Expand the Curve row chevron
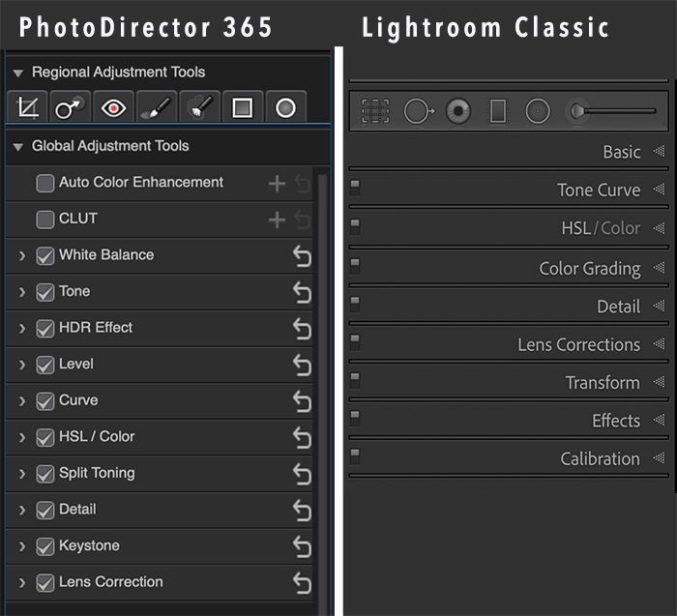677x616 pixels. pyautogui.click(x=22, y=401)
